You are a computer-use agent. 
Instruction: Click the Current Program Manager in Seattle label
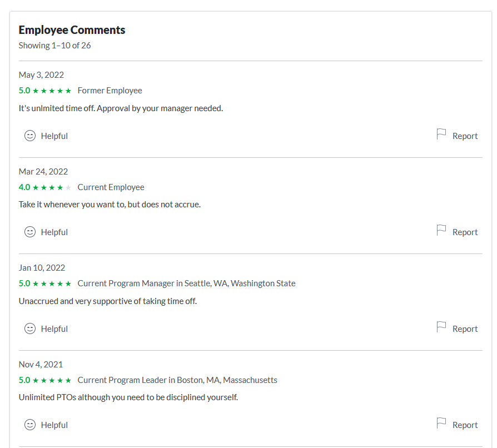pyautogui.click(x=186, y=283)
